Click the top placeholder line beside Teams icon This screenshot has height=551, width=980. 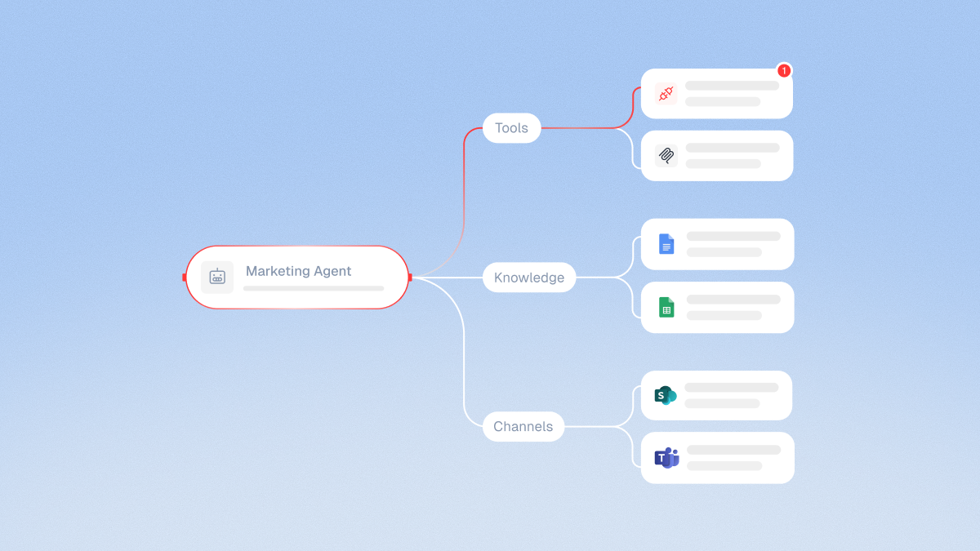733,450
